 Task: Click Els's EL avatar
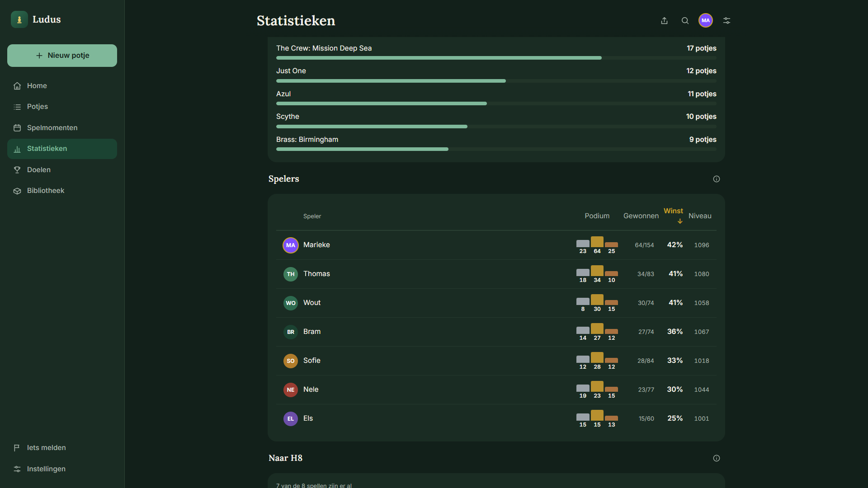291,419
